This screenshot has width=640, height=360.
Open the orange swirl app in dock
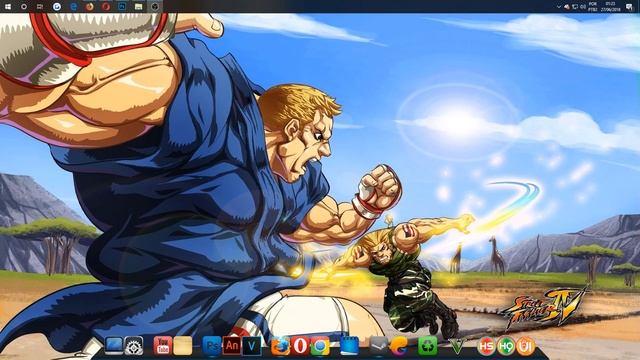pos(398,346)
